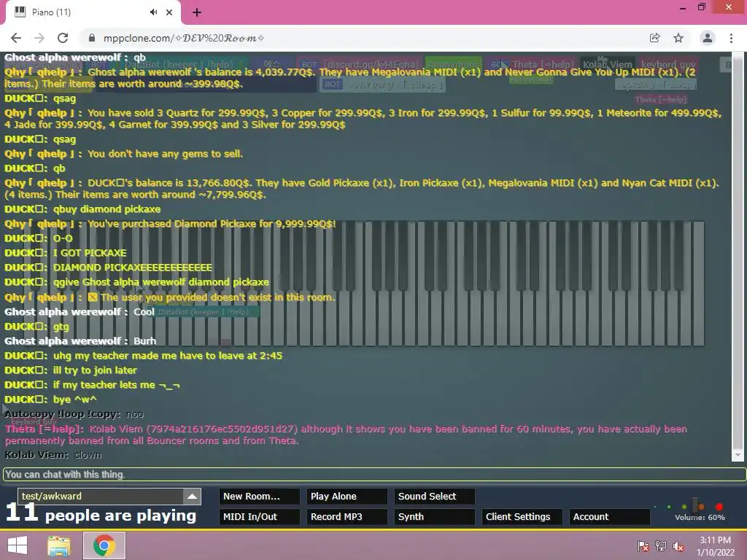Image resolution: width=747 pixels, height=560 pixels.
Task: Click the forward navigation arrow
Action: coord(39,38)
